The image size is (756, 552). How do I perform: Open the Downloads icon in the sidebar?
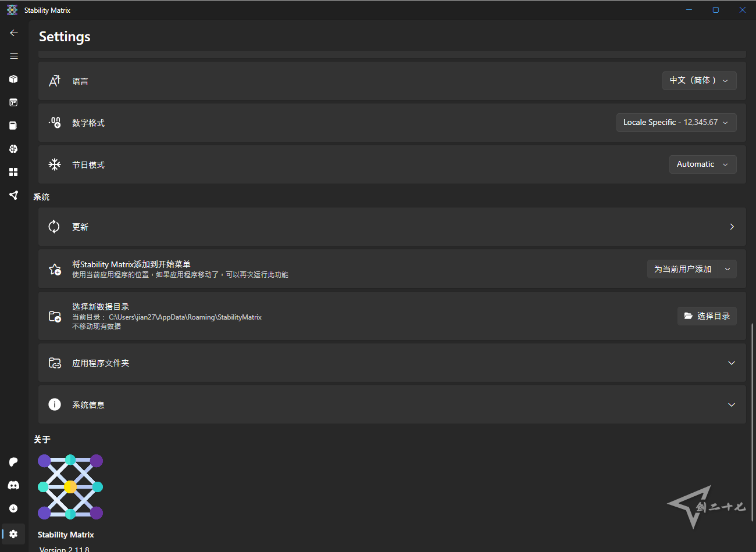13,508
